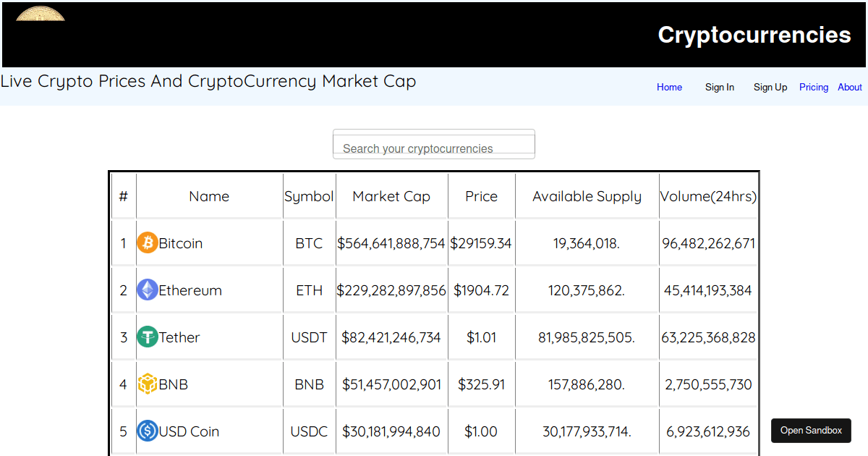Sort by the Market Cap column header
The width and height of the screenshot is (868, 456).
point(391,195)
